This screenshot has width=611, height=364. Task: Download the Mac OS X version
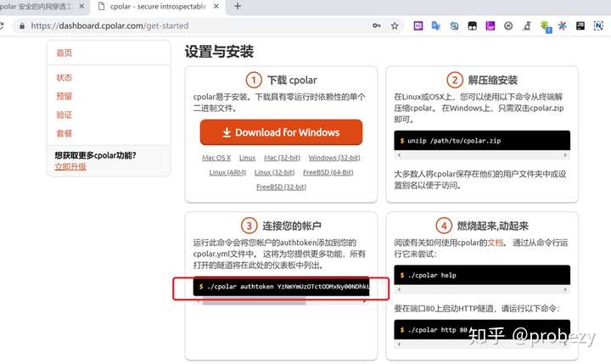pos(216,158)
